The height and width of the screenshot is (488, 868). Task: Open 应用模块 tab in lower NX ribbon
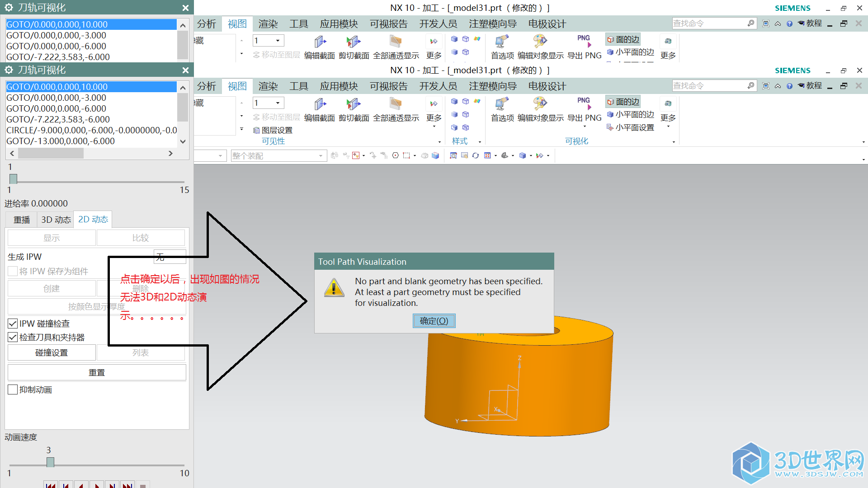tap(339, 86)
